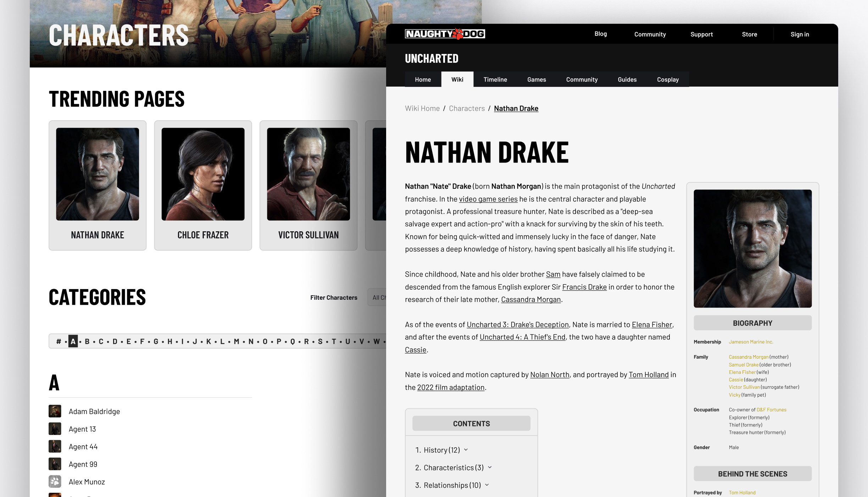
Task: Open Uncharted 4: A Thief's End link
Action: [523, 337]
